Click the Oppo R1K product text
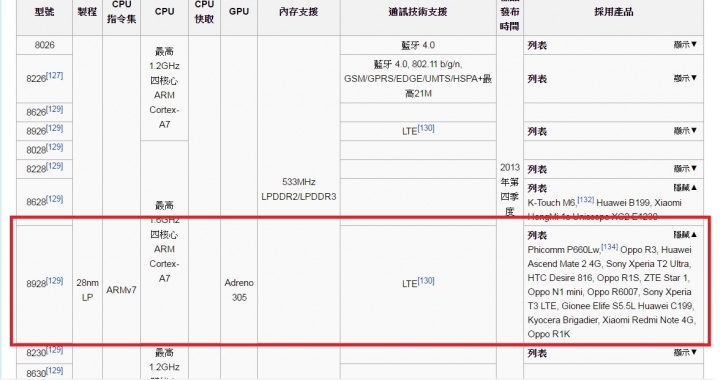This screenshot has width=720, height=380. [x=549, y=334]
